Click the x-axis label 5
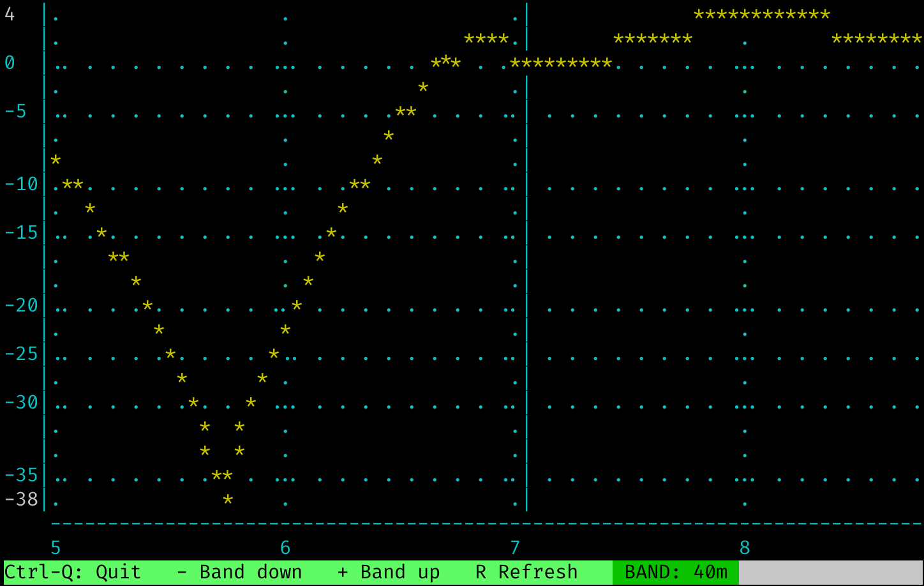 (x=56, y=548)
